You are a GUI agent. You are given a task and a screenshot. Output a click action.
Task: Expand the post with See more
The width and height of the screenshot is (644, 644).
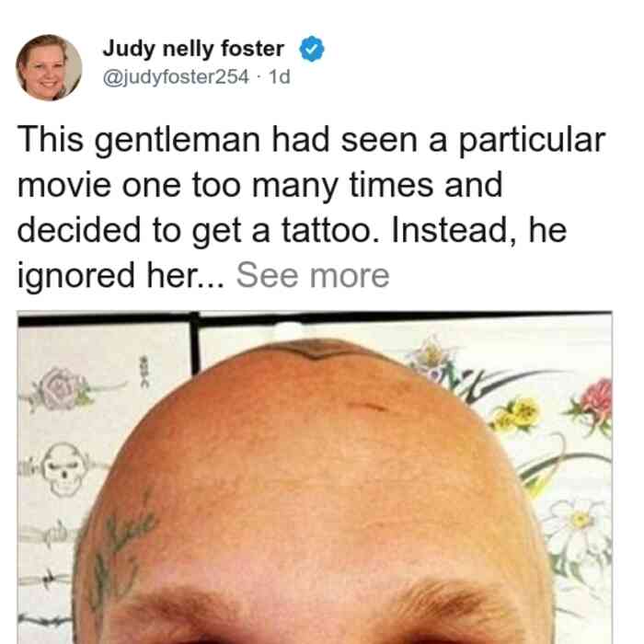[313, 275]
